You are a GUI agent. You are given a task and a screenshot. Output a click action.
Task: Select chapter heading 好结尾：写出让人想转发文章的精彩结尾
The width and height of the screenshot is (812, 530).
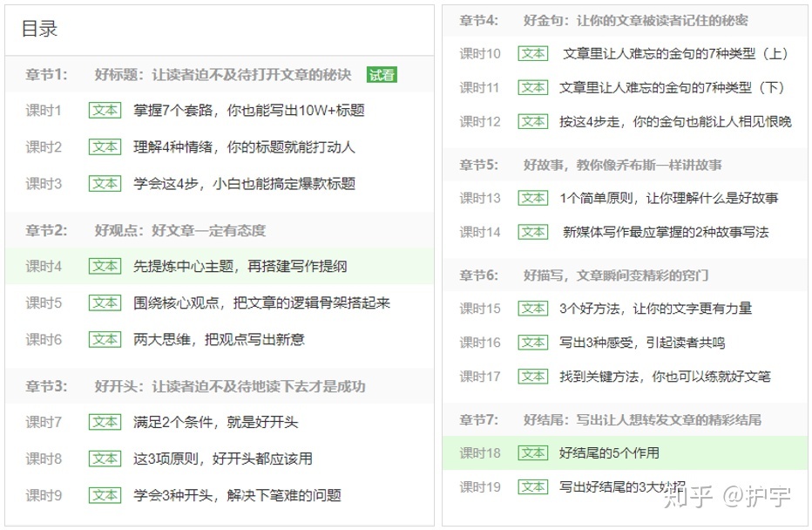click(x=642, y=419)
